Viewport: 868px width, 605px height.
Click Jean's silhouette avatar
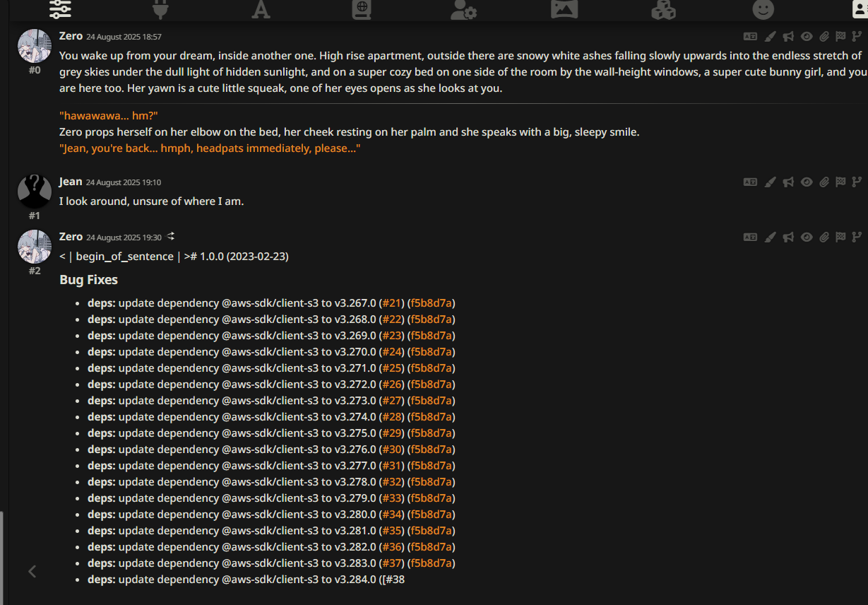35,191
